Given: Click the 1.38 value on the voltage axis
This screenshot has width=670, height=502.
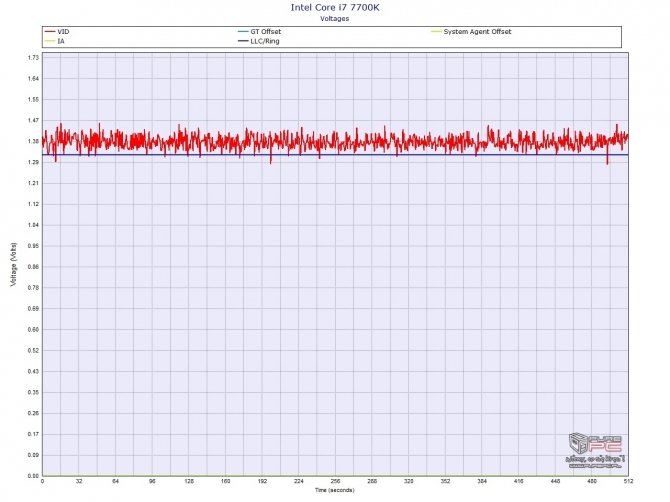Looking at the screenshot, I should point(32,142).
